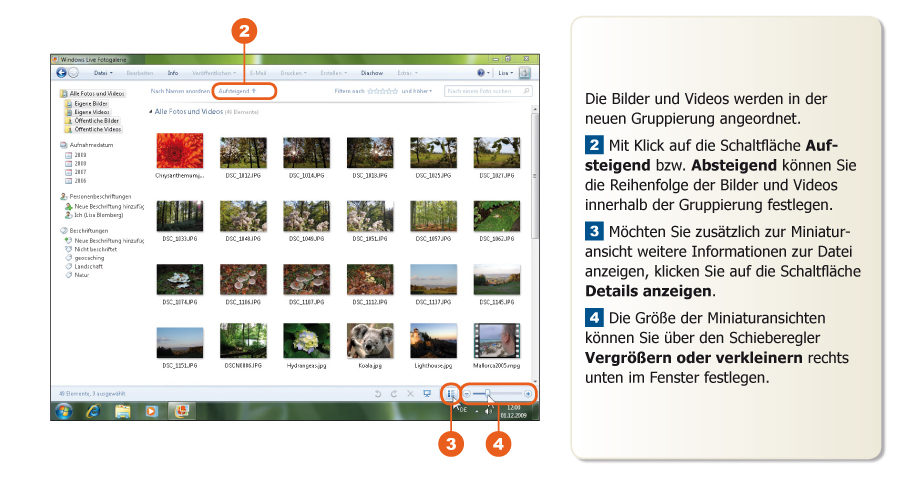Click the rotate counterclockwise icon
This screenshot has width=900, height=480.
coord(378,394)
